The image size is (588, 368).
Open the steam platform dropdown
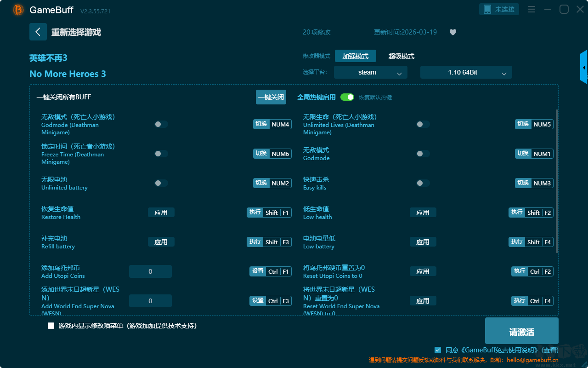(x=371, y=72)
